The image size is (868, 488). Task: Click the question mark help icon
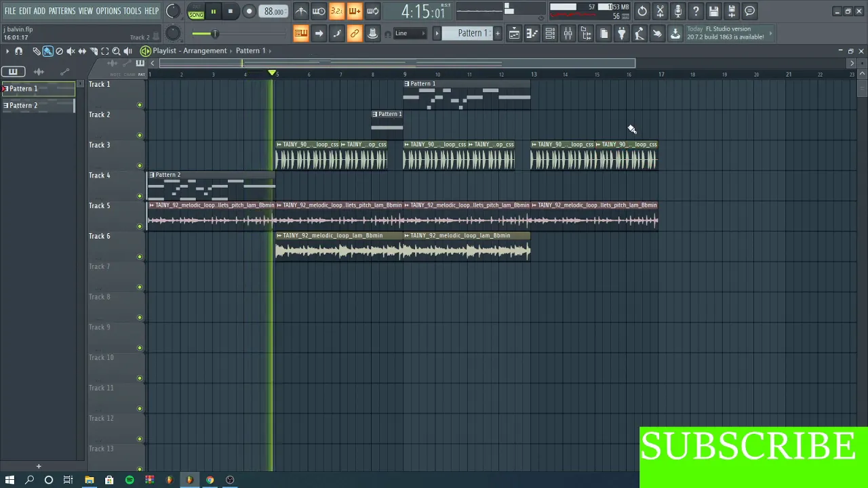(696, 11)
